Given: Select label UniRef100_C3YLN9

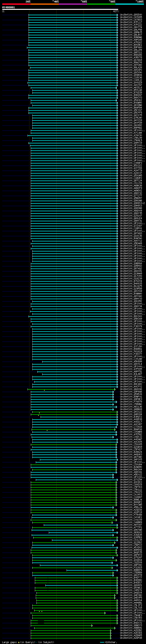Looking at the screenshot, I should click(x=131, y=359).
